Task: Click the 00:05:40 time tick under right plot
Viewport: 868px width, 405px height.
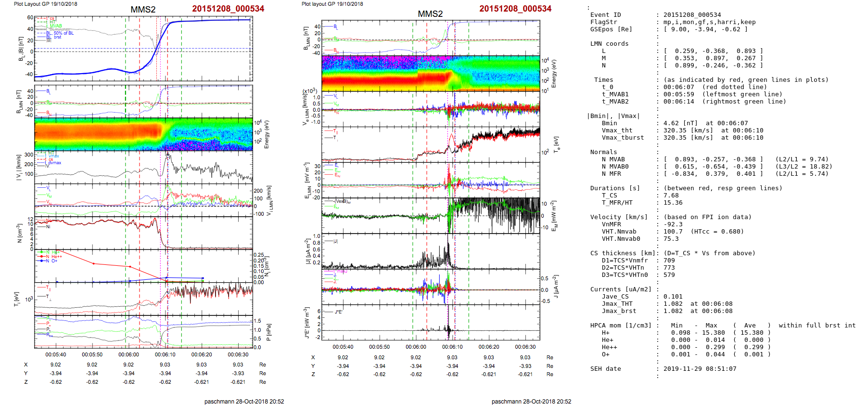Action: tap(343, 347)
